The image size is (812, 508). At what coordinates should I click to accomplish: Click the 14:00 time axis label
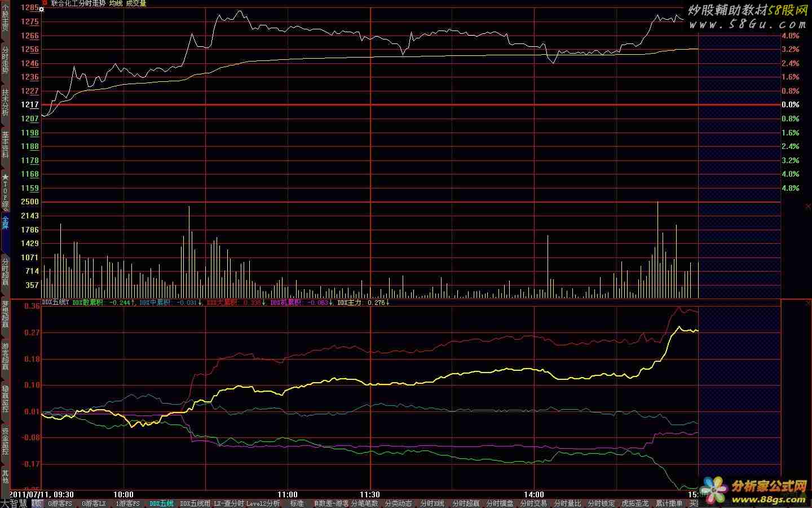(x=534, y=494)
